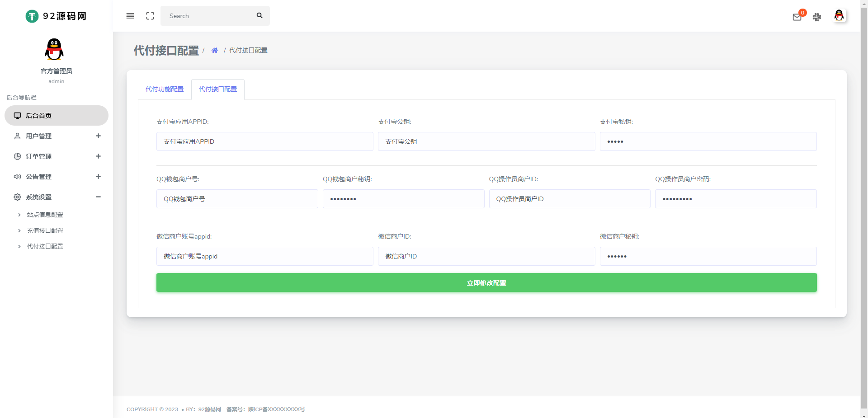Click the 92源码网 logo
868x418 pixels.
(56, 16)
